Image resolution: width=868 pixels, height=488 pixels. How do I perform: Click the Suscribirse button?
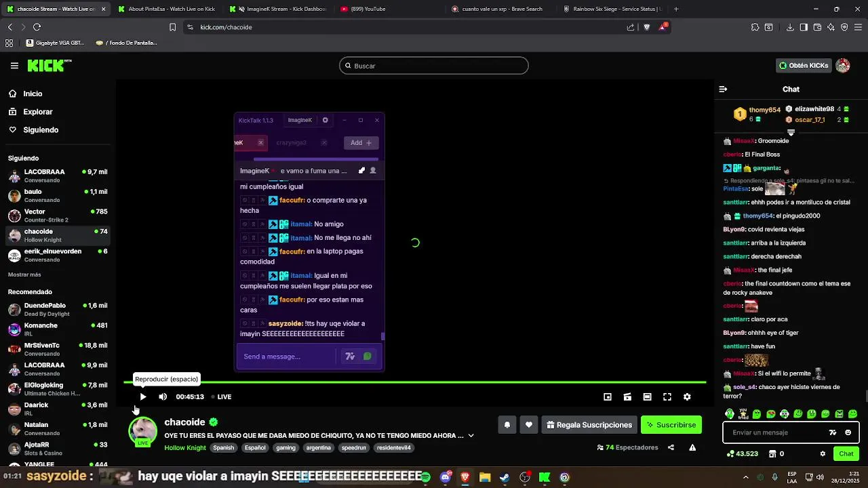[x=671, y=425]
